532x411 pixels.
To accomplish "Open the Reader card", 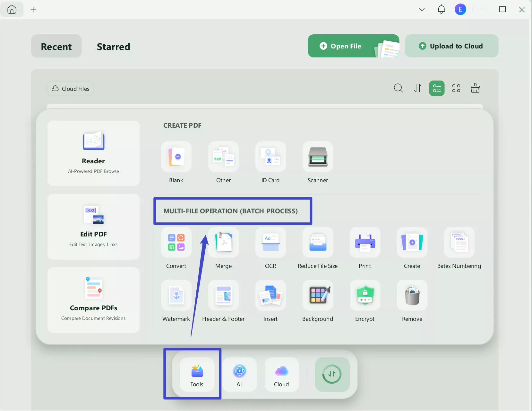I will (93, 153).
